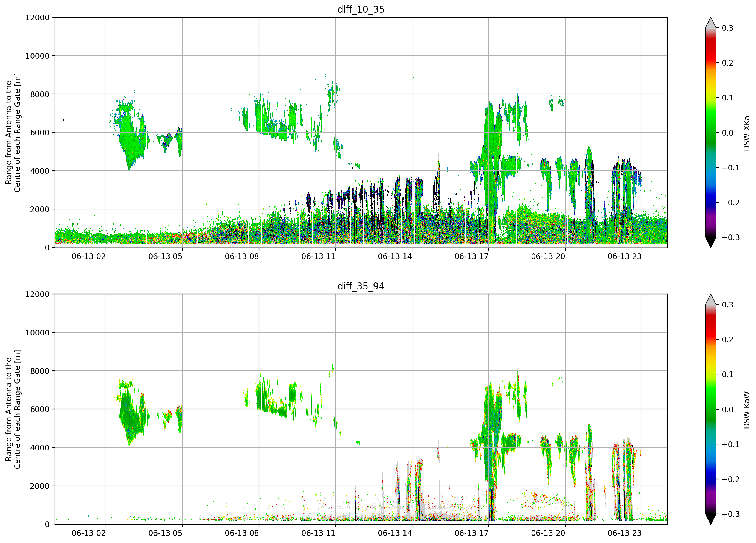Click the 0.2 tick on DSW-XKa colorbar
Image resolution: width=756 pixels, height=543 pixels.
pyautogui.click(x=727, y=63)
